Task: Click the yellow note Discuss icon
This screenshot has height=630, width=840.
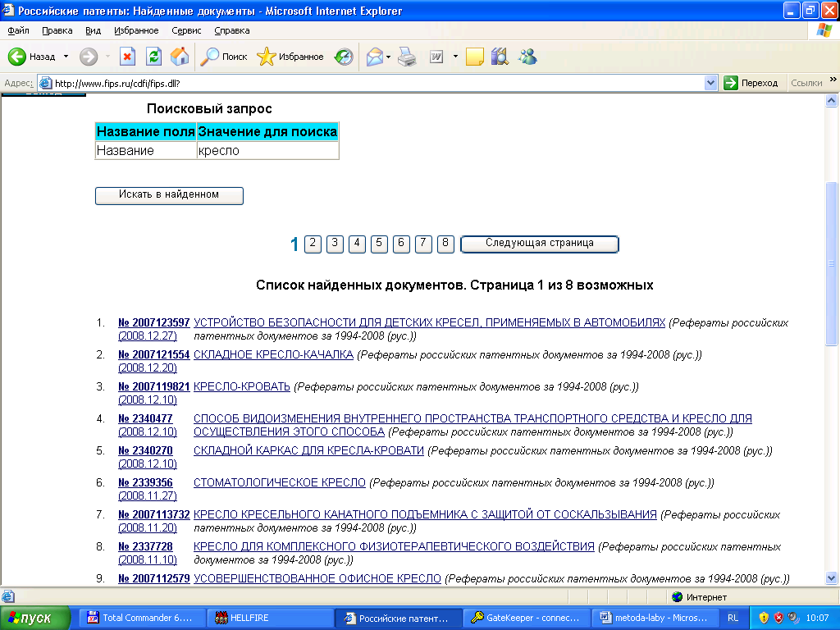Action: [475, 57]
